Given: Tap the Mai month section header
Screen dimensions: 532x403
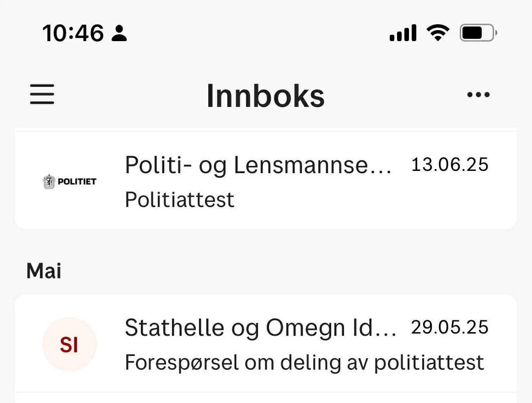Looking at the screenshot, I should click(44, 271).
